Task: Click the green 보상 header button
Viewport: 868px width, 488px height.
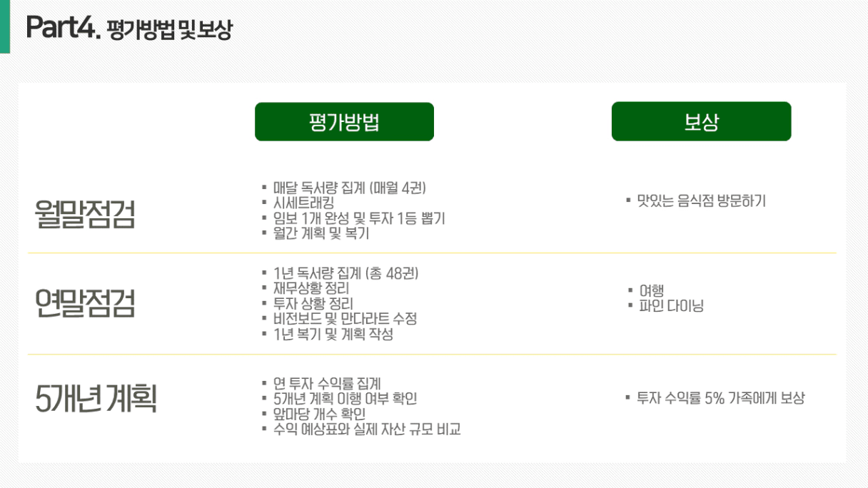Action: [701, 121]
